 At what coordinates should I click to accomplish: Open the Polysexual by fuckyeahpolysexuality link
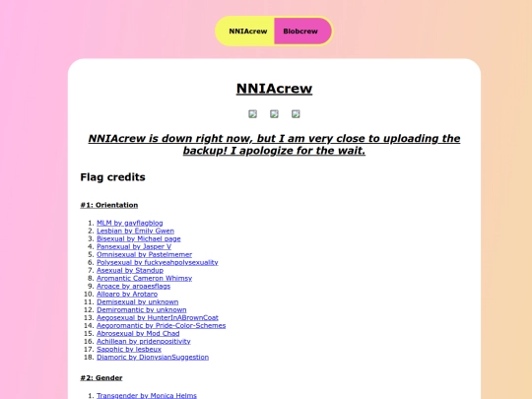tap(157, 262)
